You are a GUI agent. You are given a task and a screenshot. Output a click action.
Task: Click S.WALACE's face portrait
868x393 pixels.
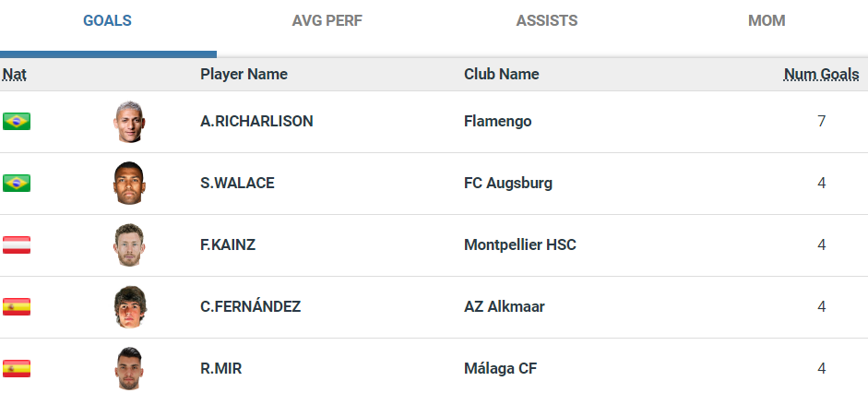pyautogui.click(x=130, y=184)
